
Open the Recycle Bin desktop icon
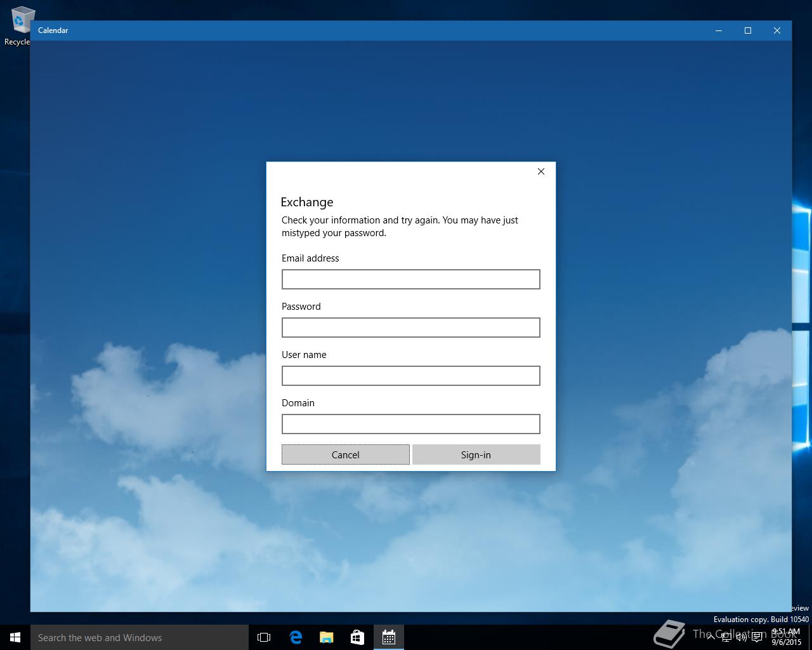(x=19, y=25)
